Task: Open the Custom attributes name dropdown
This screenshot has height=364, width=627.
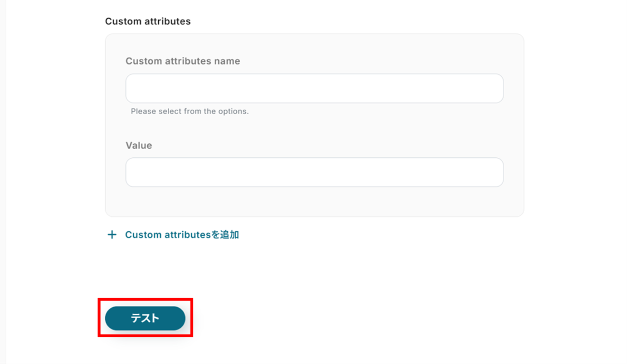Action: coord(314,88)
